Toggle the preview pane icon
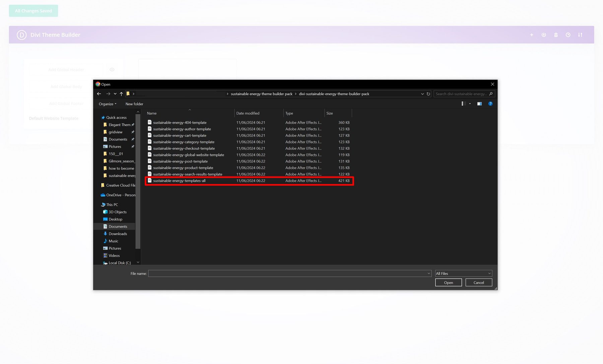Viewport: 603px width, 364px height. click(x=479, y=104)
